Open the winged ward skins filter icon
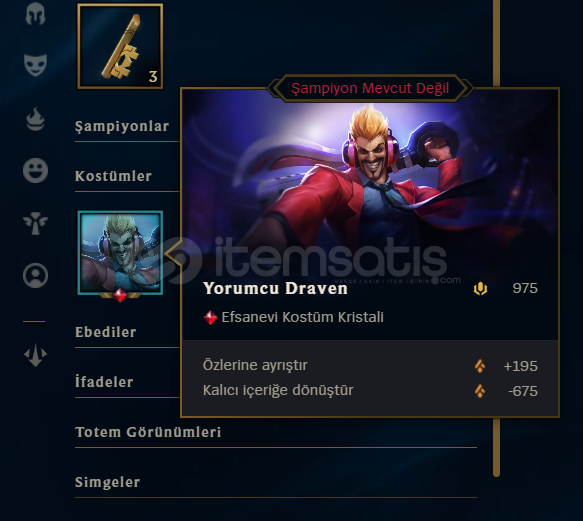Image resolution: width=583 pixels, height=521 pixels. (35, 223)
